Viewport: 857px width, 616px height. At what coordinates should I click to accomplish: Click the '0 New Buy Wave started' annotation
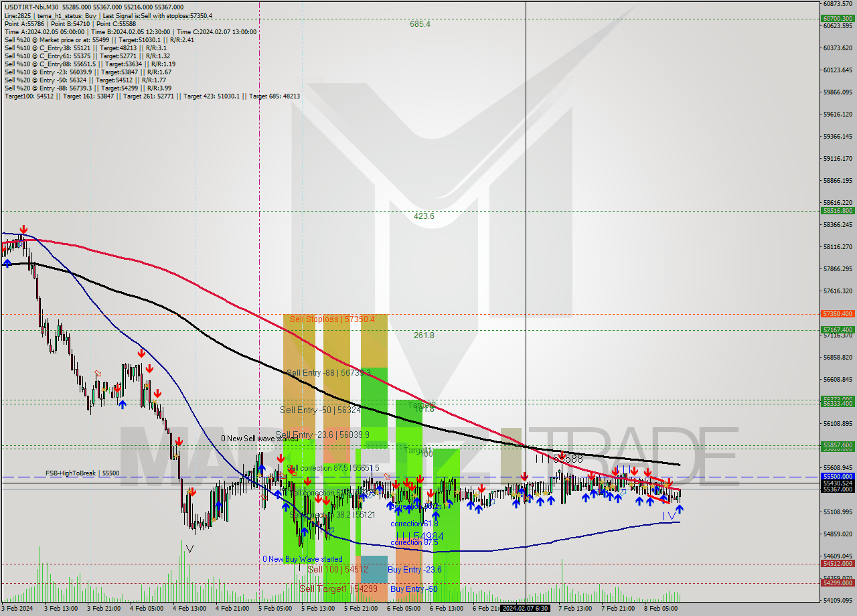coord(302,559)
